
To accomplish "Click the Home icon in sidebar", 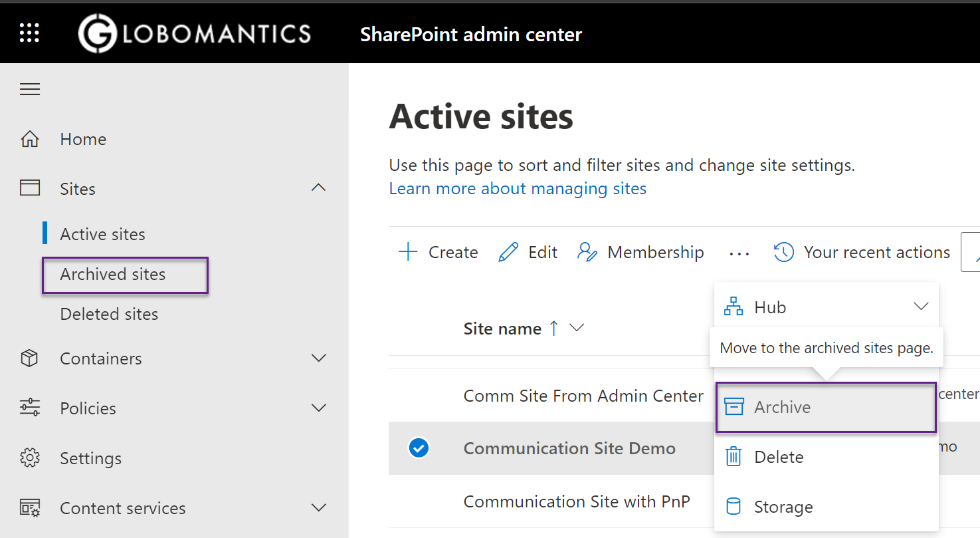I will (30, 138).
